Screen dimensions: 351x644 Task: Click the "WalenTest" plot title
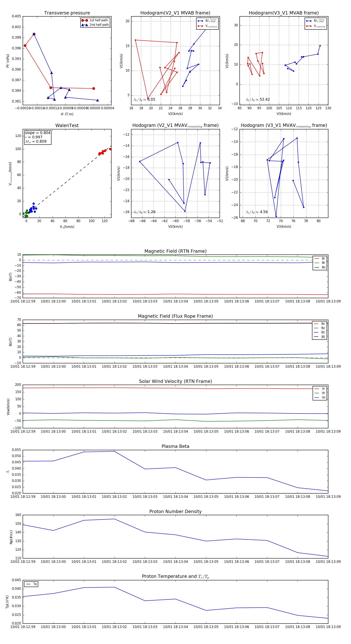67,125
